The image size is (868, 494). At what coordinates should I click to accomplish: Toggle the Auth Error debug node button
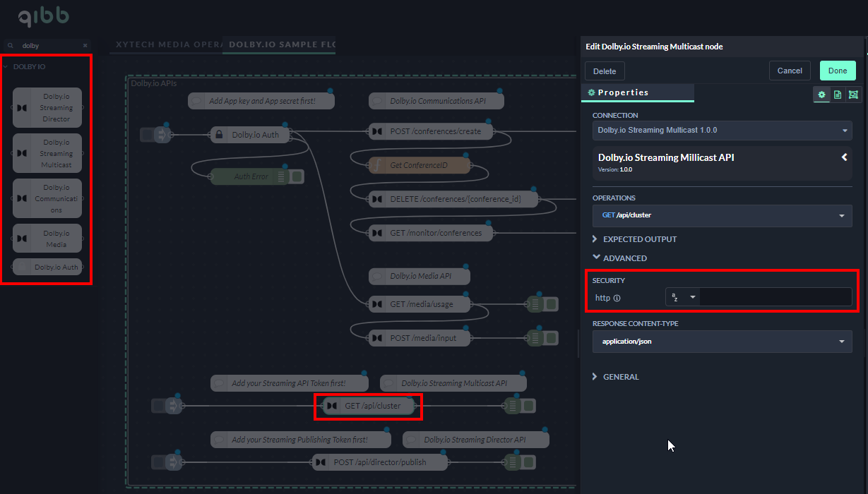pos(297,176)
